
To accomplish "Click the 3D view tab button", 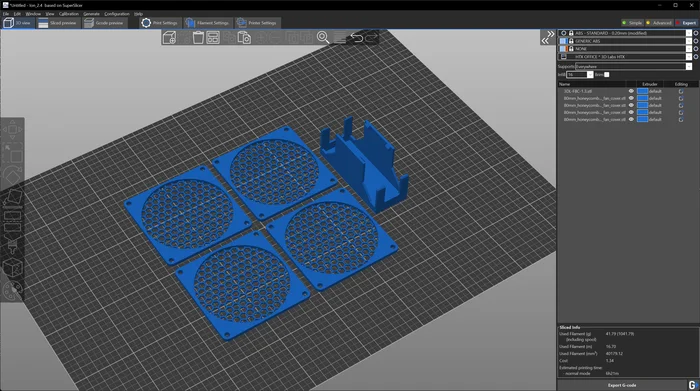I will (17, 23).
